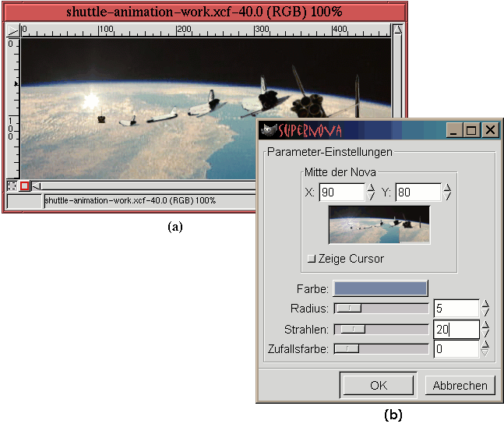The width and height of the screenshot is (504, 445).
Task: Click the OK button
Action: point(378,385)
